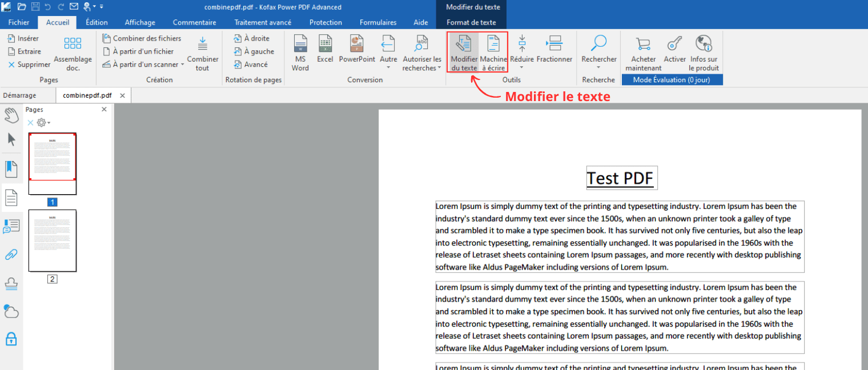Screen dimensions: 868x370
Task: Open the Attachments paperclip panel
Action: (11, 255)
